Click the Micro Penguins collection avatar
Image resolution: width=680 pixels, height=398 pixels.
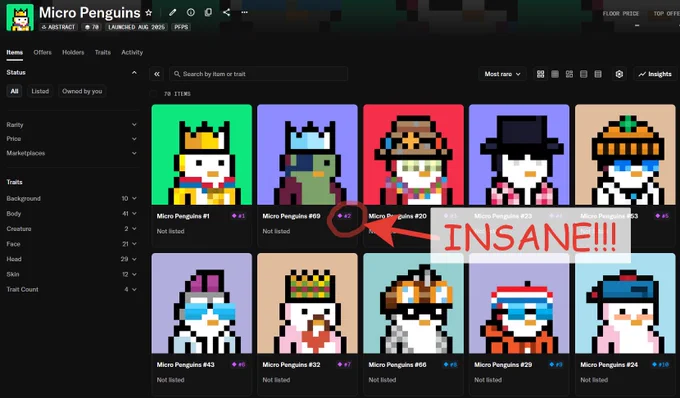(20, 17)
